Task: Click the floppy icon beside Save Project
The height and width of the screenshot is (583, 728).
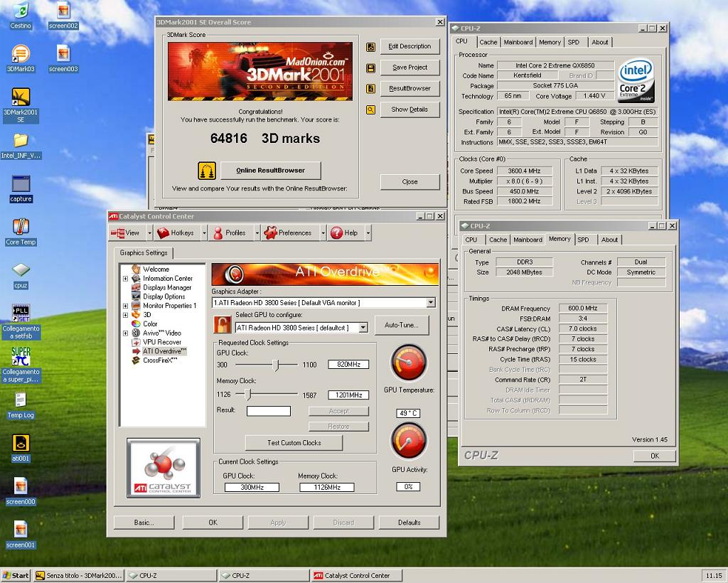Action: tap(370, 68)
